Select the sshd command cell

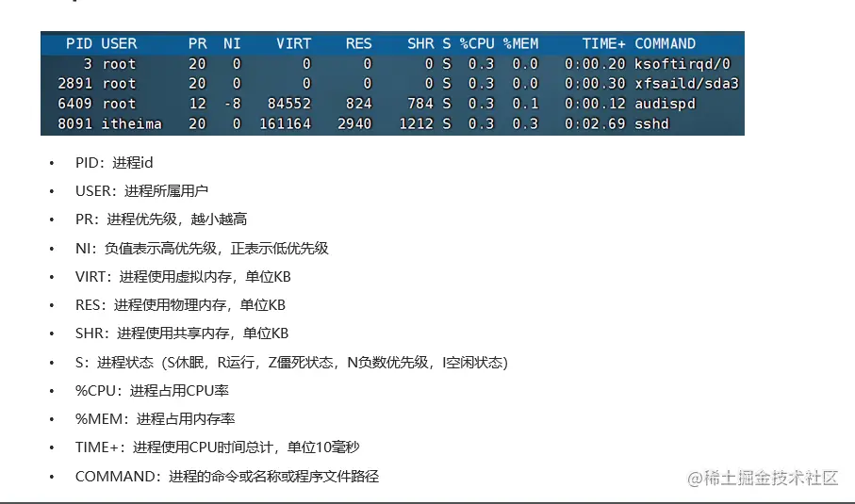(651, 123)
